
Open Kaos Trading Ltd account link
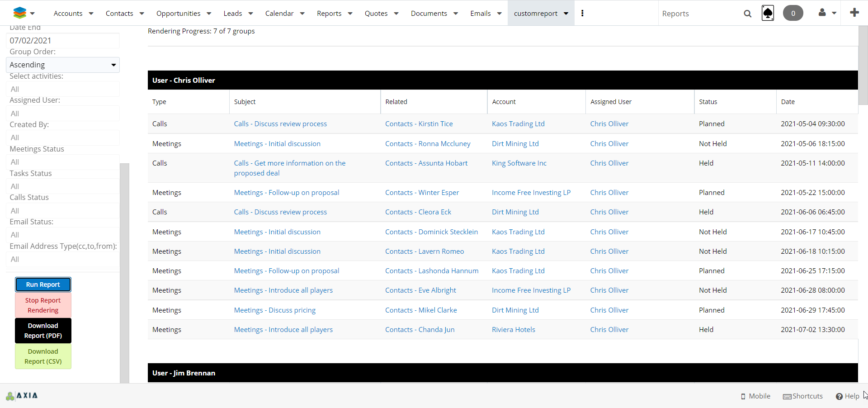[x=518, y=124]
